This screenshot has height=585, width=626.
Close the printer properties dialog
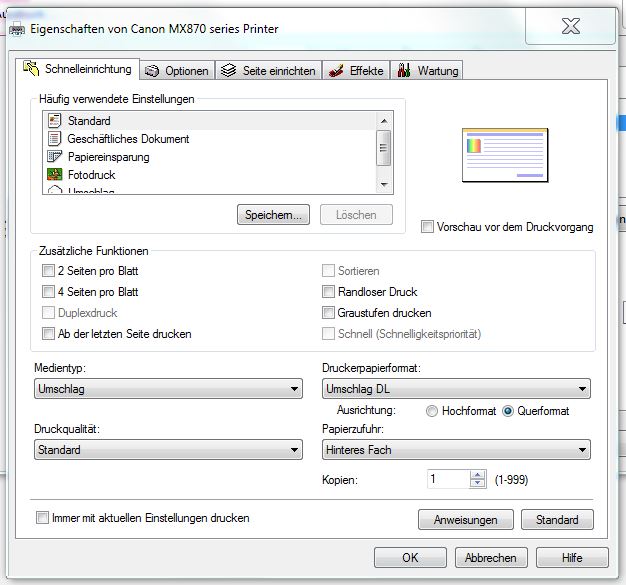click(x=571, y=26)
